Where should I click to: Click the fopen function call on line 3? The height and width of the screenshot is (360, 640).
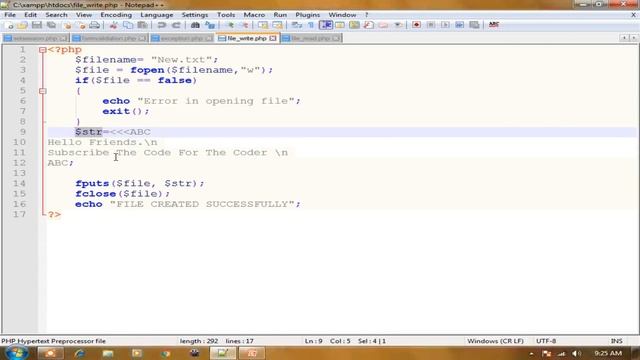147,70
